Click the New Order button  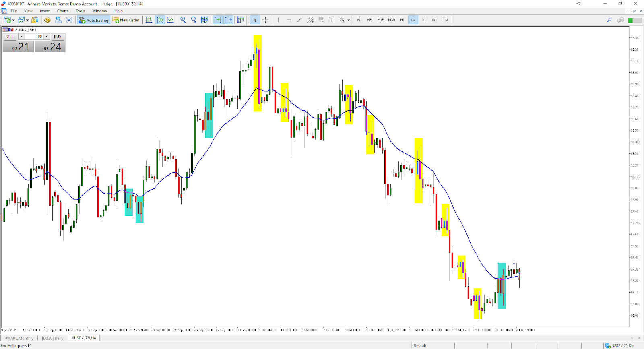pos(126,20)
